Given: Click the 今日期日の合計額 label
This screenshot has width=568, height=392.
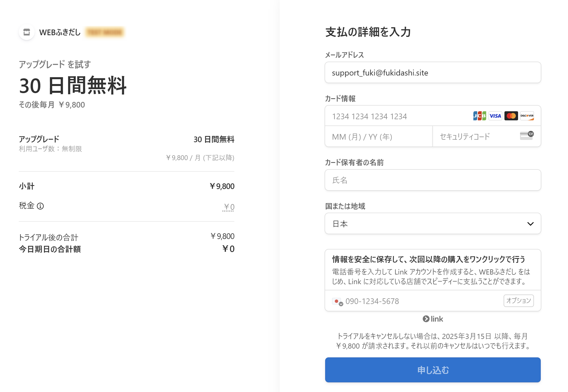Looking at the screenshot, I should [x=50, y=249].
